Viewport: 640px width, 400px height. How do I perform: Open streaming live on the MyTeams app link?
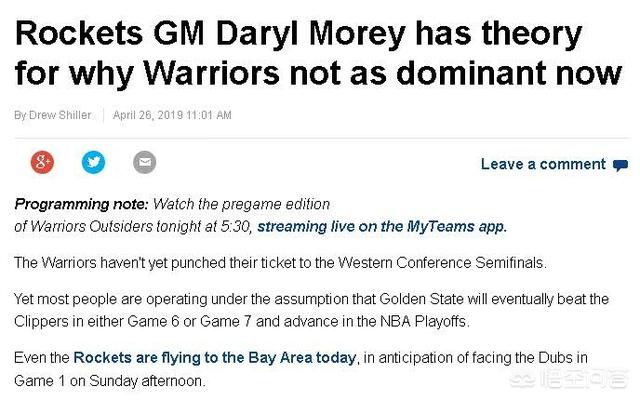coord(382,227)
